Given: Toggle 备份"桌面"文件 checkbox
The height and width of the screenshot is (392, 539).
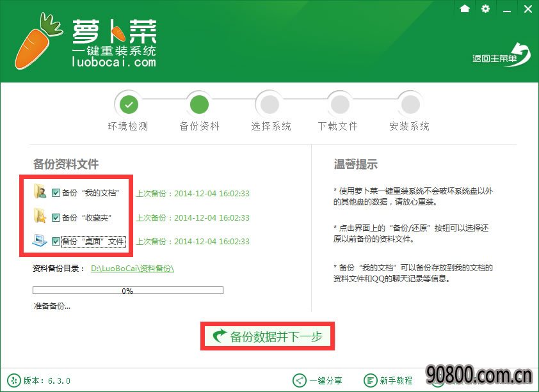Looking at the screenshot, I should click(56, 241).
